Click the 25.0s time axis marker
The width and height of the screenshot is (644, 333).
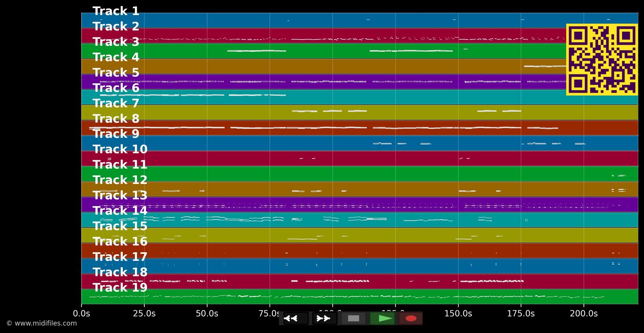[x=144, y=314]
